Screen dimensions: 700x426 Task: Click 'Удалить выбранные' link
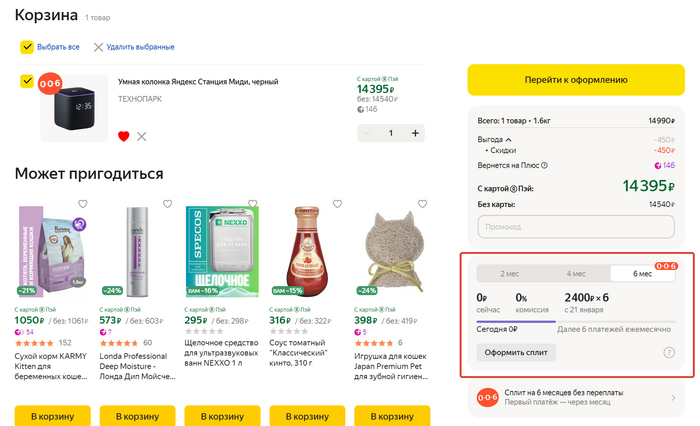[x=133, y=47]
